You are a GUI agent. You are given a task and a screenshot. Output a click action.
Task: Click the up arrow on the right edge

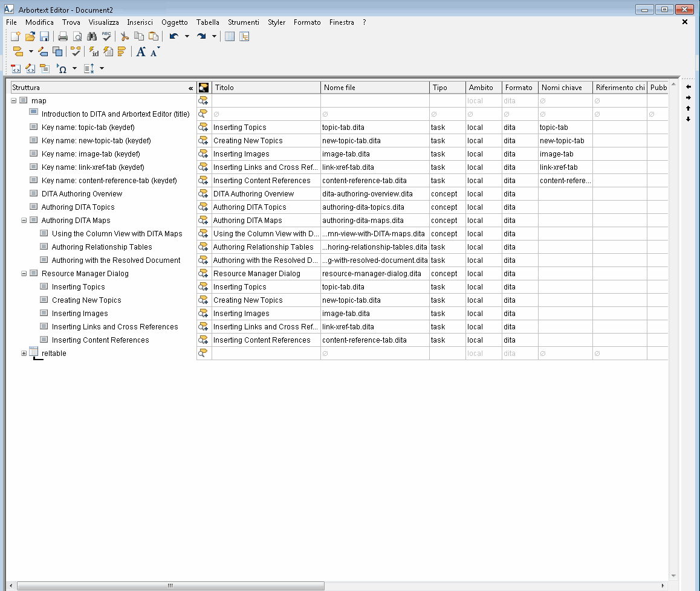[689, 108]
